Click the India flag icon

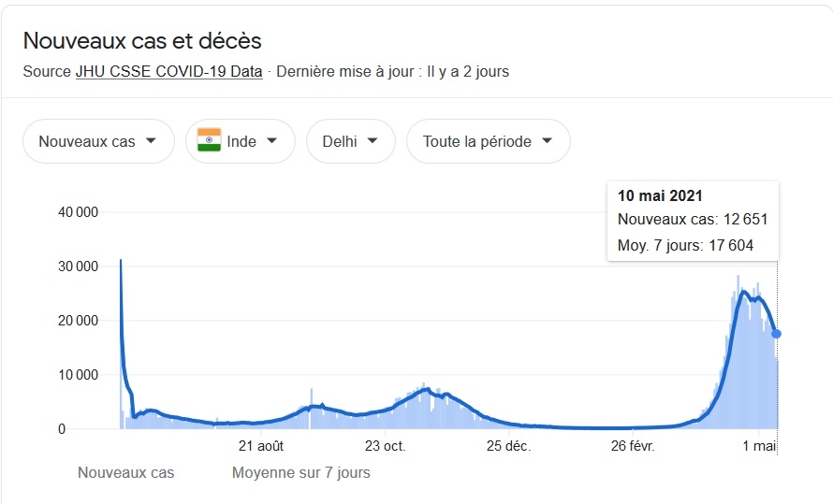pos(209,141)
